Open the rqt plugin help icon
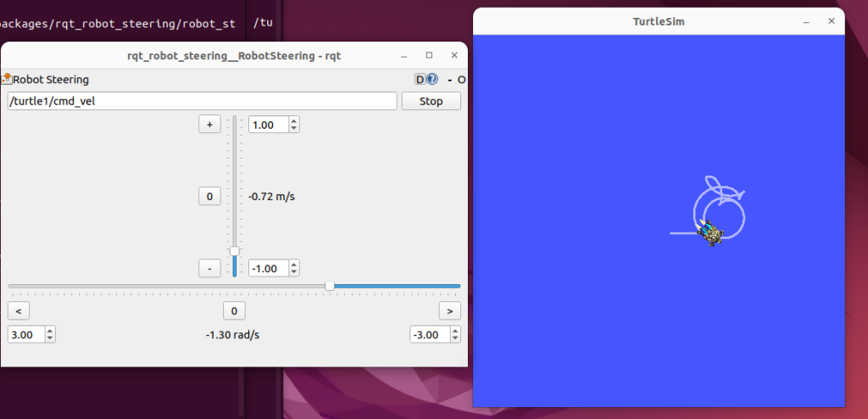This screenshot has width=868, height=419. pos(432,80)
